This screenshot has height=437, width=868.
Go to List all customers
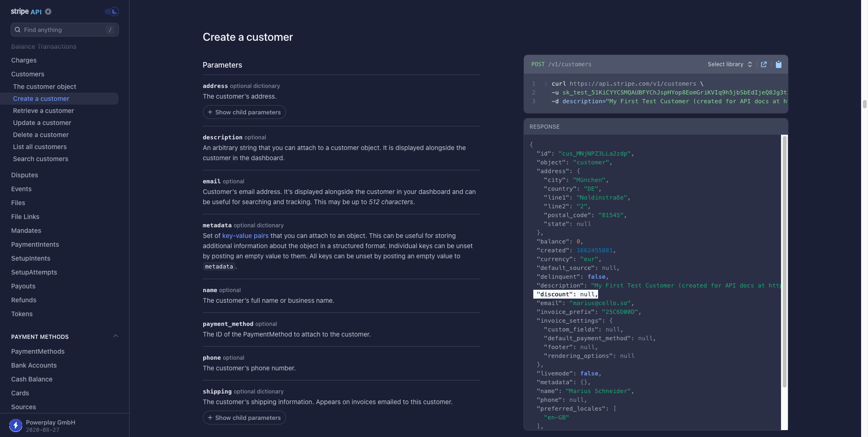(x=40, y=147)
